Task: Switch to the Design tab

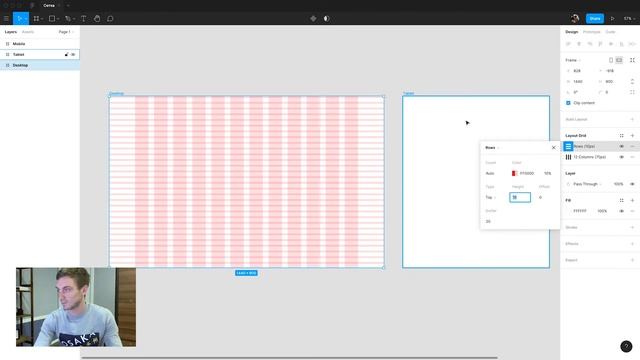Action: [571, 32]
